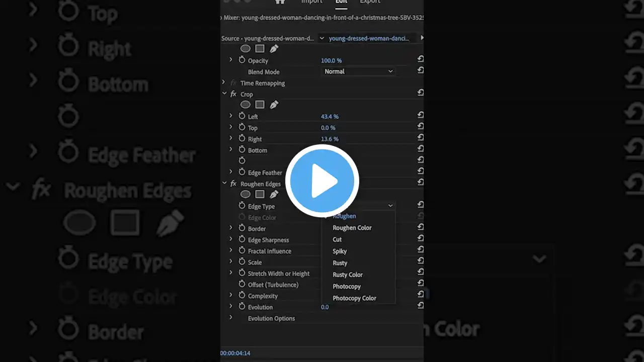Click the timecode 00:00:04:14
The height and width of the screenshot is (362, 644).
click(235, 353)
